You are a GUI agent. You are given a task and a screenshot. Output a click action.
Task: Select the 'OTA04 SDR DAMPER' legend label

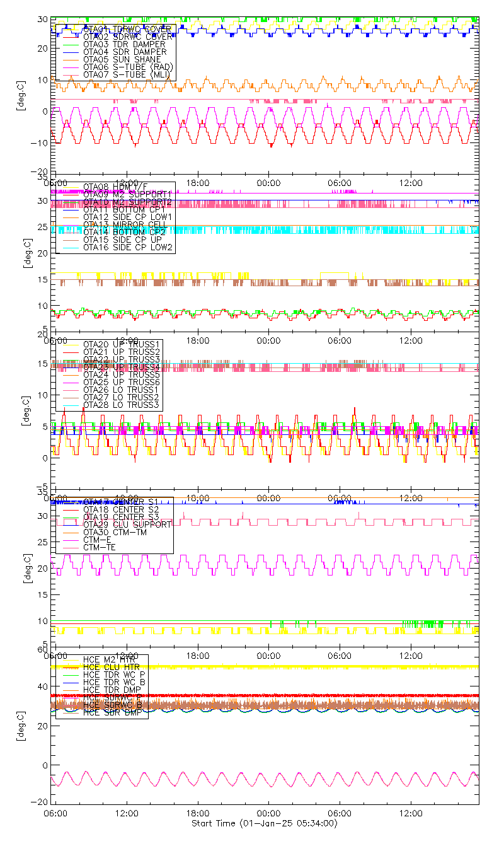tap(124, 52)
